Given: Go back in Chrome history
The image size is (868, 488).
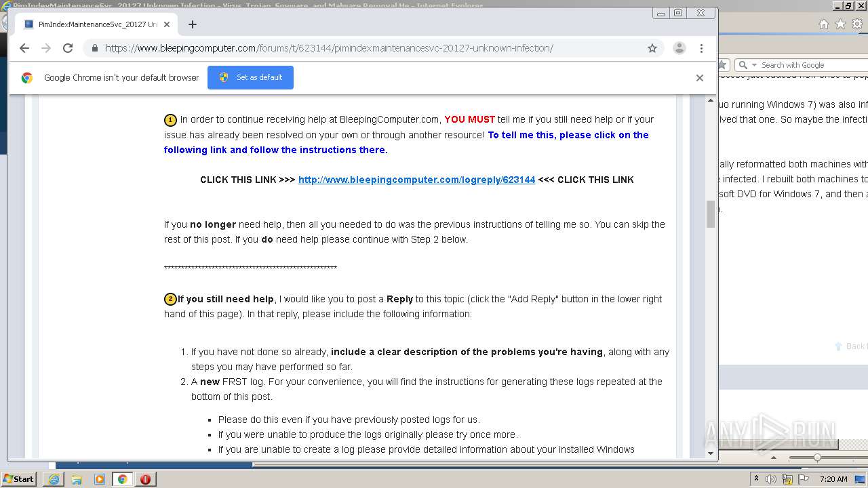Looking at the screenshot, I should 24,48.
